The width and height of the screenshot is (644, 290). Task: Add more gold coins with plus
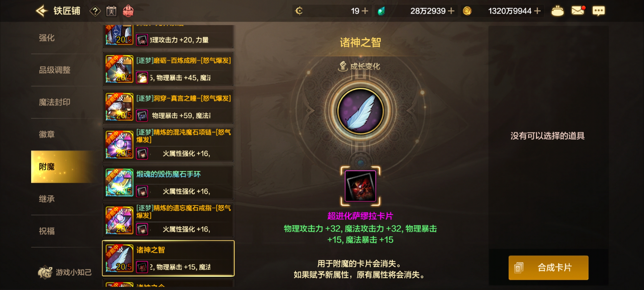pyautogui.click(x=537, y=11)
